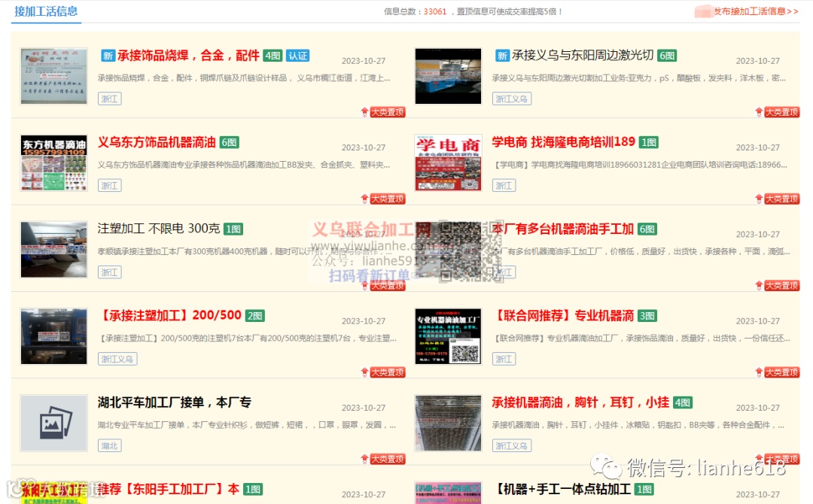Click 浙江 tag under 义乌东方饰品机器滴油
This screenshot has height=504, width=813.
109,186
